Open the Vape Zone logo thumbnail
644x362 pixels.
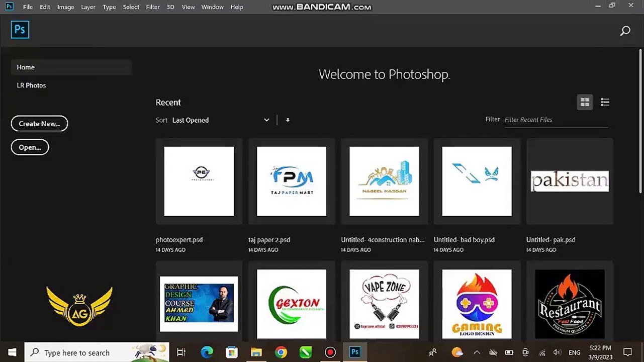pos(384,304)
